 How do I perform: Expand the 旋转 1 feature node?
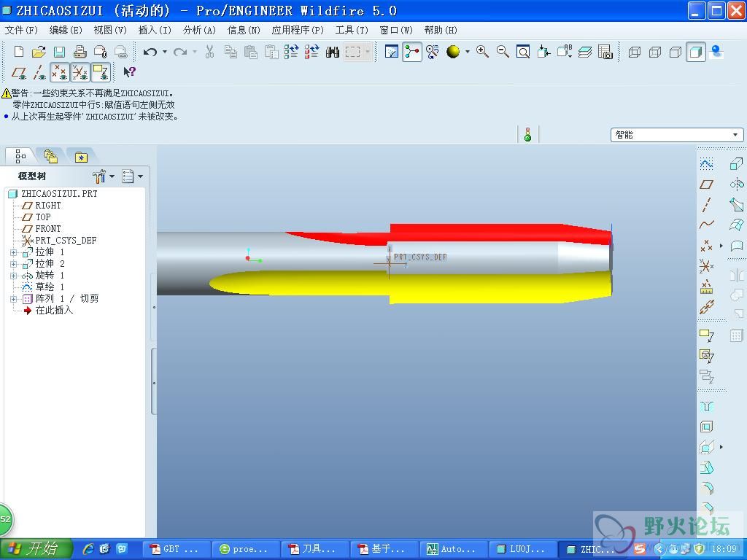click(13, 276)
